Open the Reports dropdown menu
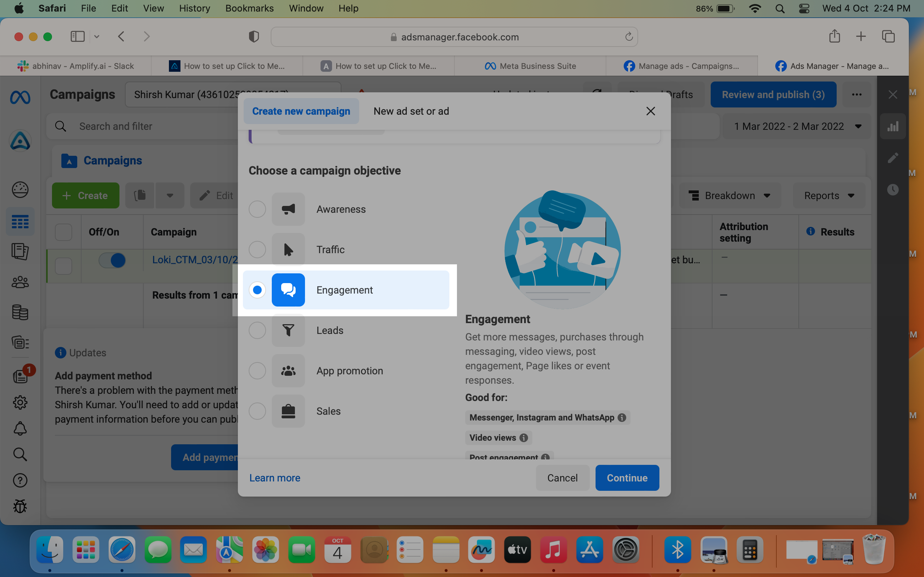924x577 pixels. click(829, 195)
